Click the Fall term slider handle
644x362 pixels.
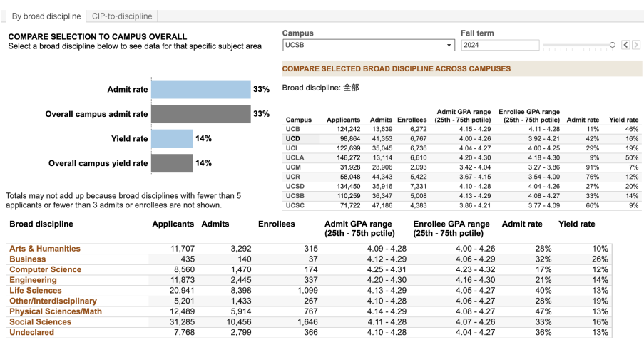[x=612, y=45]
